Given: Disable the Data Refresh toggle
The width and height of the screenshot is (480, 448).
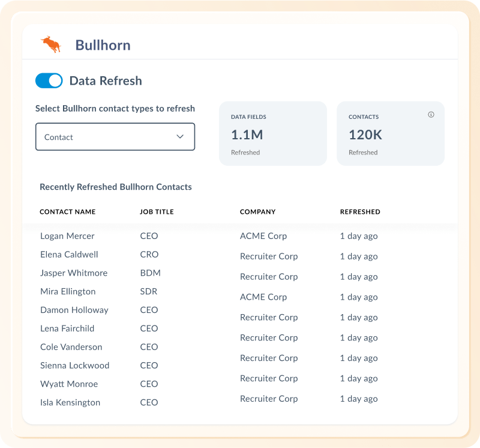Looking at the screenshot, I should click(49, 80).
